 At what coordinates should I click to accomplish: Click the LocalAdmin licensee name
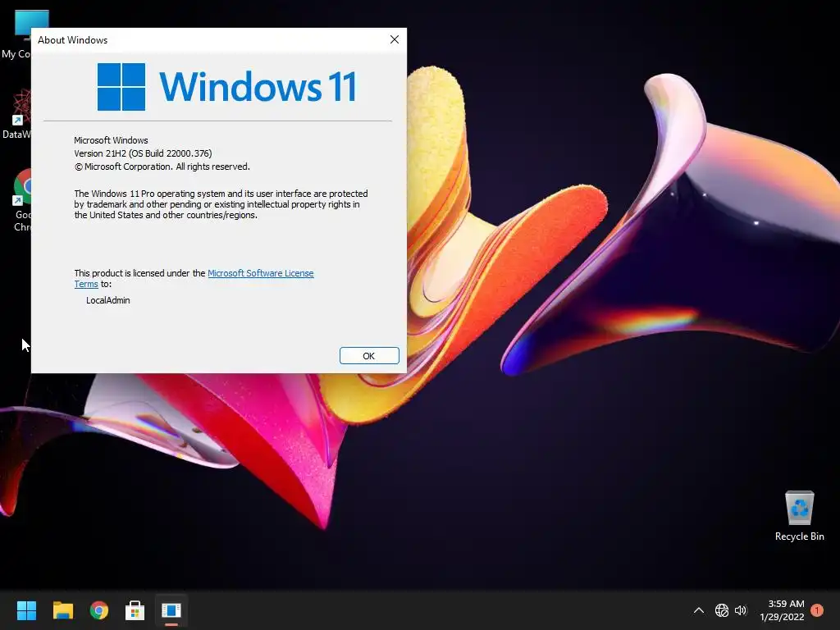click(108, 300)
